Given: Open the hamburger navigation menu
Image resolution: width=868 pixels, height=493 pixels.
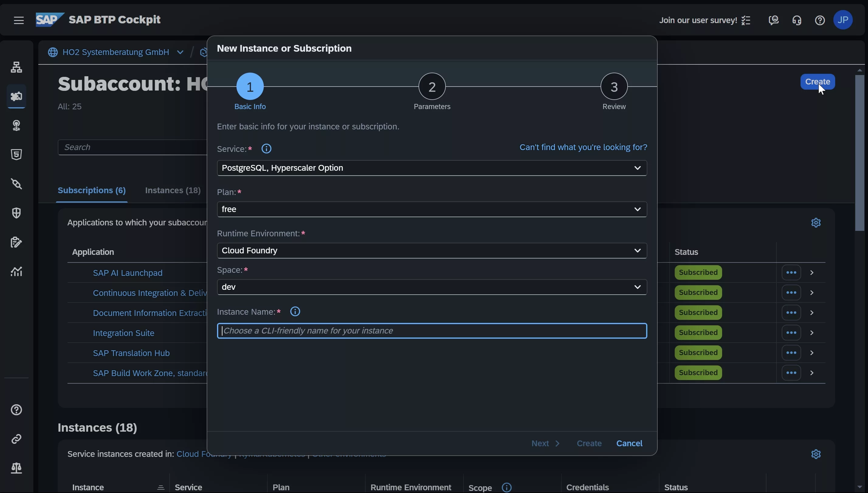Looking at the screenshot, I should tap(19, 20).
